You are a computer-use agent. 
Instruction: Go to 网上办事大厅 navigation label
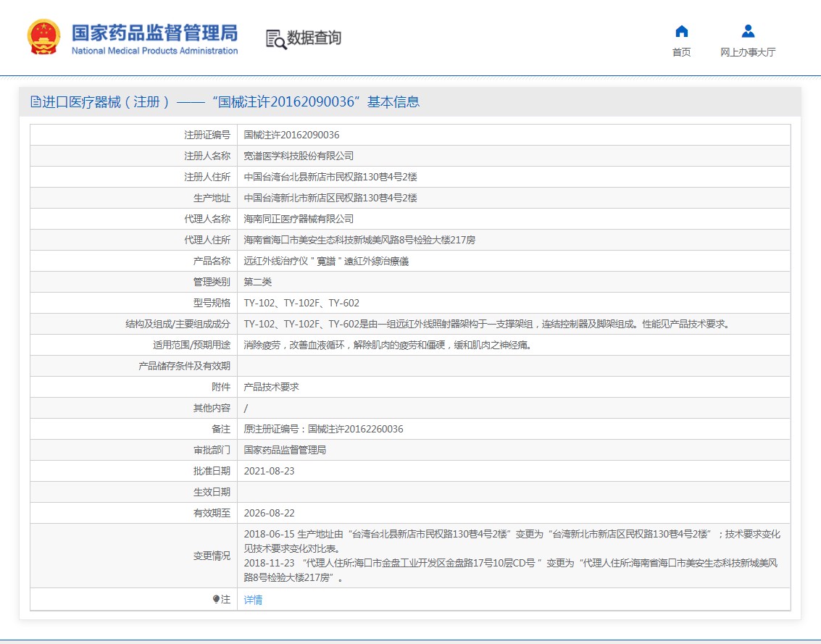tap(748, 52)
